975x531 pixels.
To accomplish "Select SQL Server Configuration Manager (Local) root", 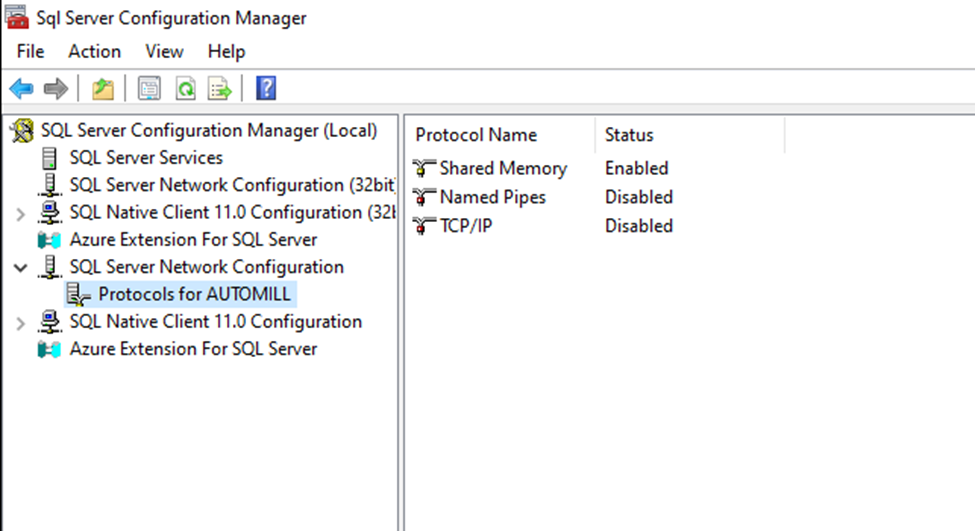I will point(209,131).
